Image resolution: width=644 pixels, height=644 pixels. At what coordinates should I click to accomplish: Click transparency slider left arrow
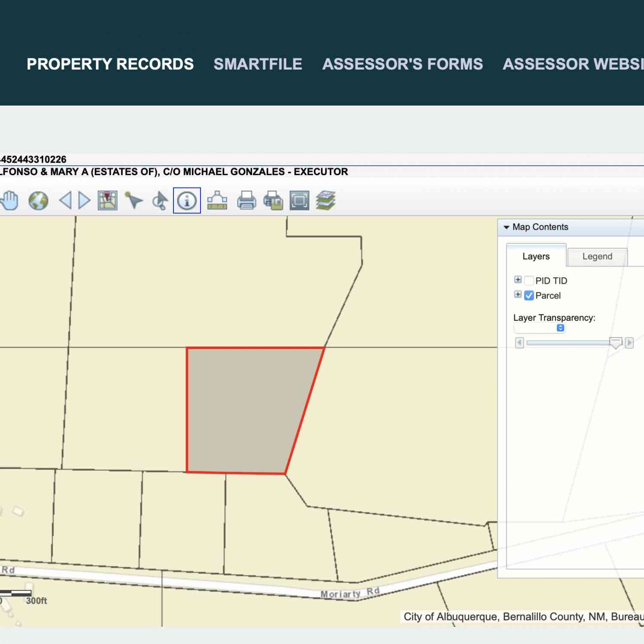click(519, 343)
